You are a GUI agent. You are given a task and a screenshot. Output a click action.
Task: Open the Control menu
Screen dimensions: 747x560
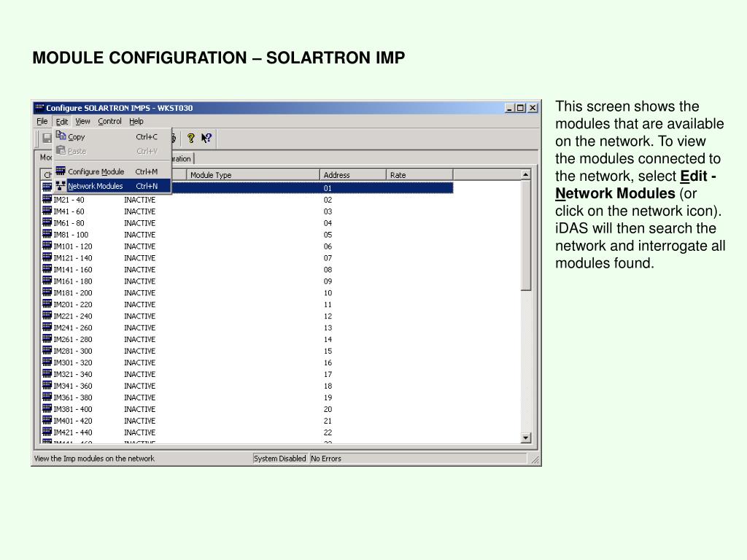click(109, 122)
